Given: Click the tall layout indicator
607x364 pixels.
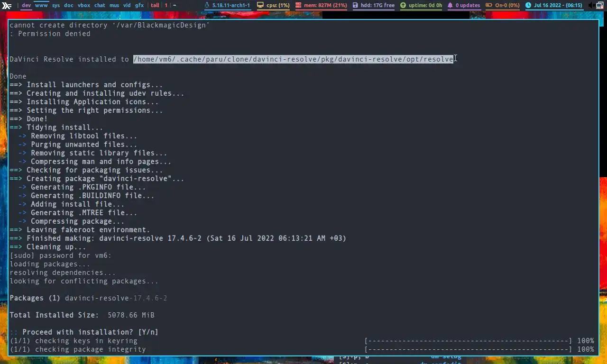Looking at the screenshot, I should point(155,6).
